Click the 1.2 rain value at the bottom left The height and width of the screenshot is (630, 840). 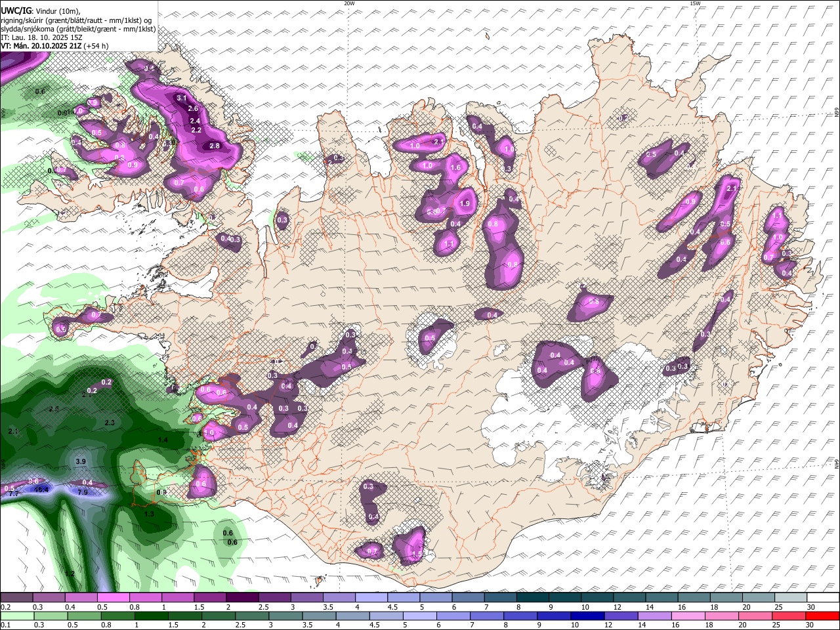pyautogui.click(x=70, y=574)
